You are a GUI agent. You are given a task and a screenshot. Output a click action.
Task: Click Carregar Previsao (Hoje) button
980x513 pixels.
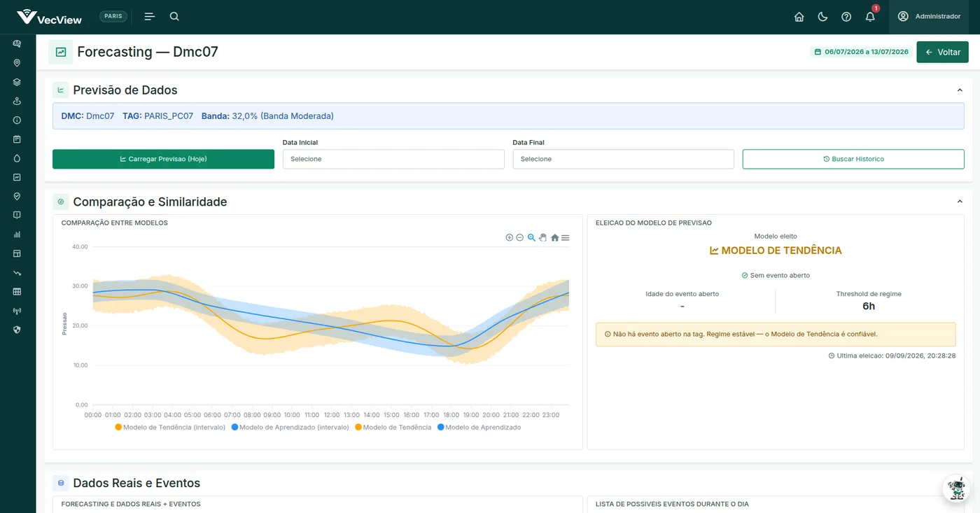click(x=163, y=159)
